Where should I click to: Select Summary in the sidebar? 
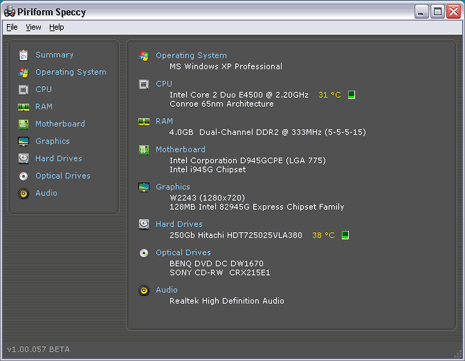point(54,55)
